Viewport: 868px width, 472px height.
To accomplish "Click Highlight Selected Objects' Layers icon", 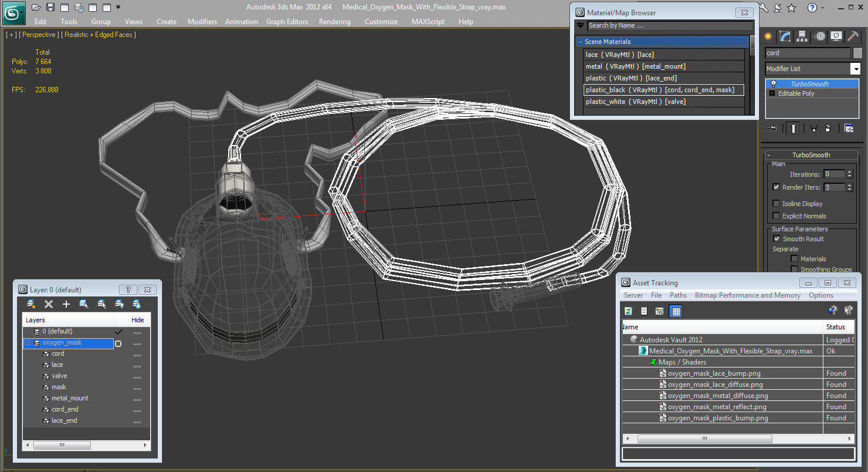I will pyautogui.click(x=101, y=304).
